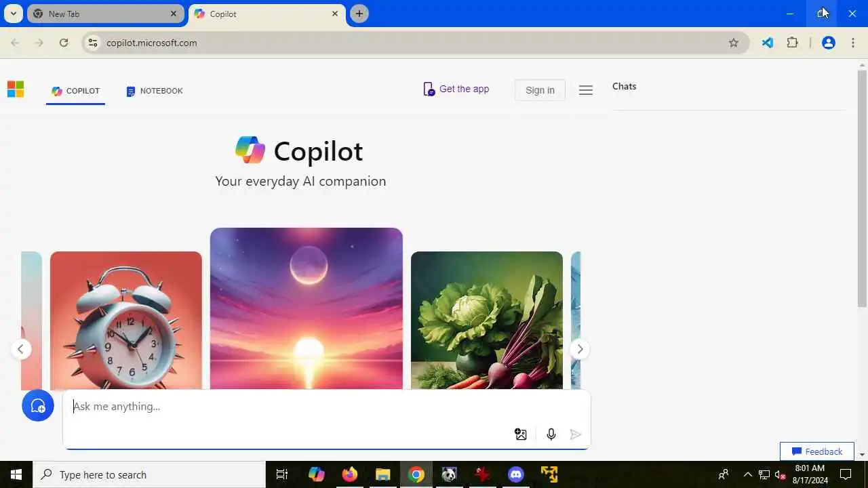The width and height of the screenshot is (868, 488).
Task: Open the Chrome profile icon
Action: pyautogui.click(x=828, y=43)
